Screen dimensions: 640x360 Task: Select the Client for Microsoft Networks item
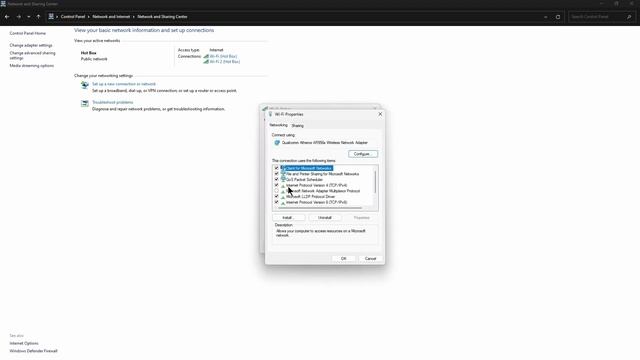pos(309,168)
